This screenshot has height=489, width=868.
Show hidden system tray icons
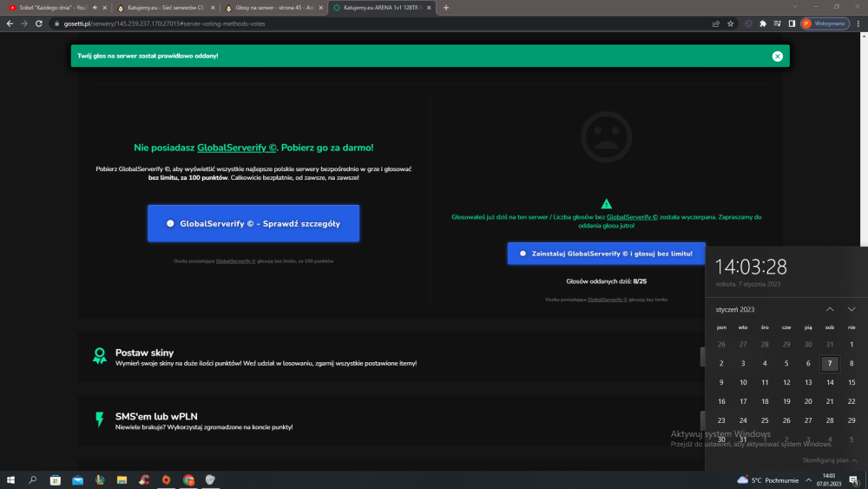[809, 480]
